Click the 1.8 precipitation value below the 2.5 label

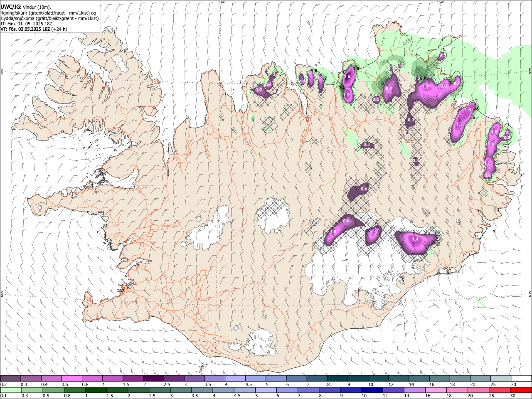click(346, 95)
